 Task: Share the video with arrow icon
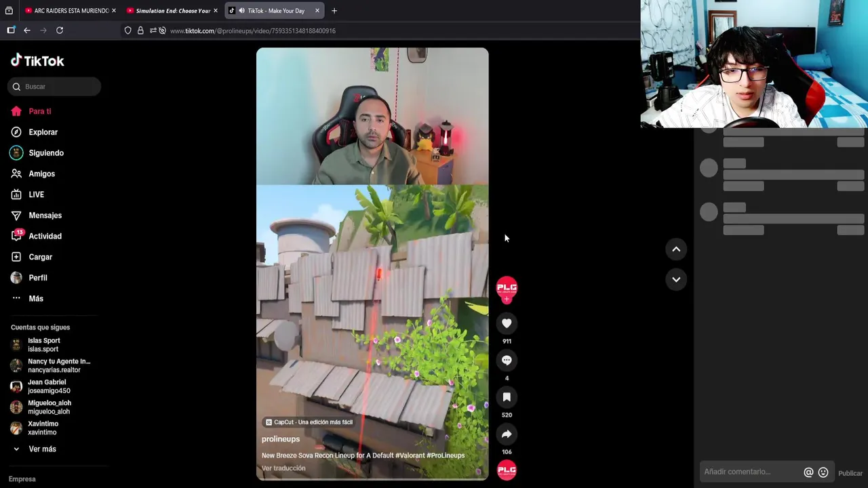(x=507, y=434)
